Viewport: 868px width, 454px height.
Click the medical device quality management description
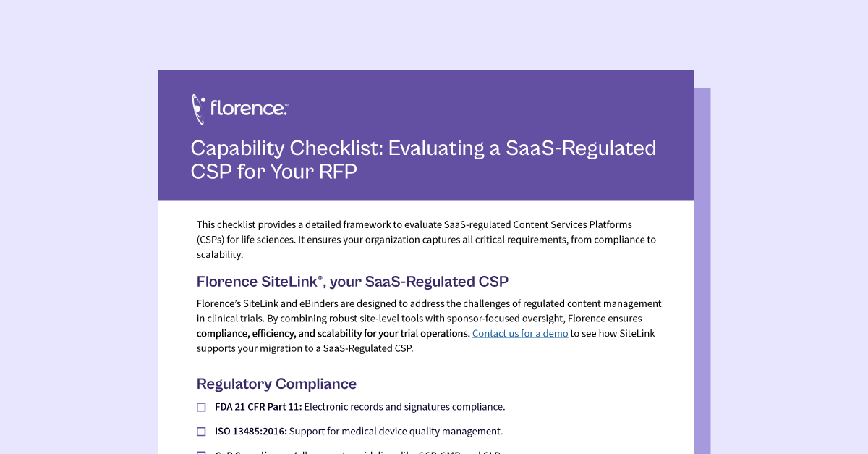[x=396, y=432]
